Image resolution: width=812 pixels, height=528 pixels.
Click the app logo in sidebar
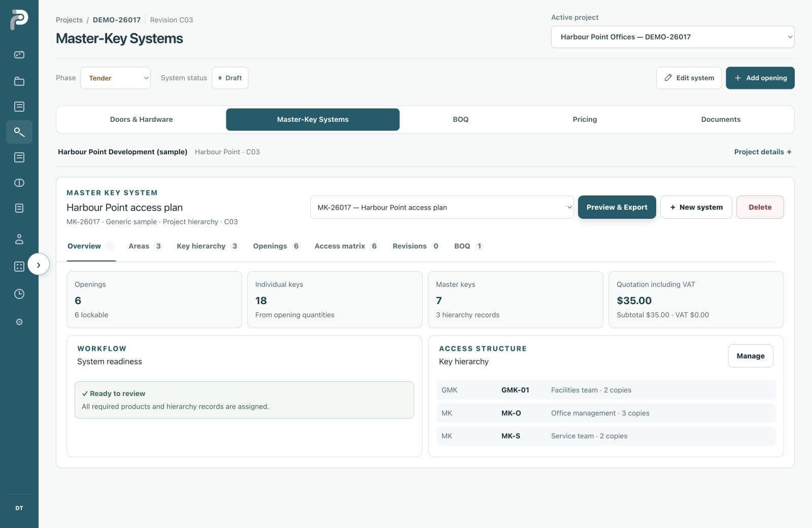tap(19, 20)
